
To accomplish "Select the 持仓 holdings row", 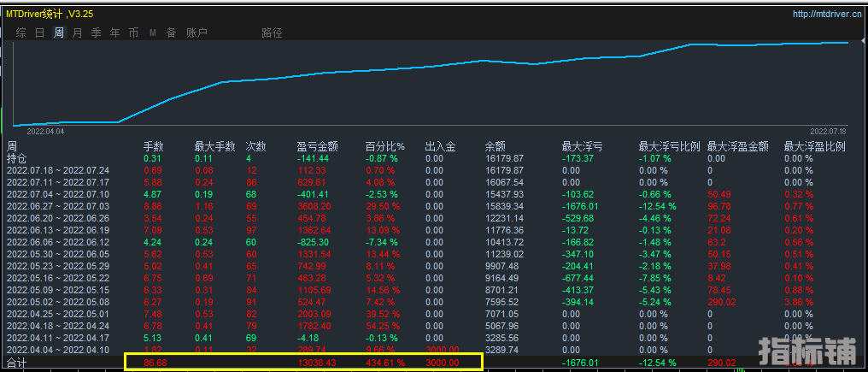I will (x=16, y=159).
